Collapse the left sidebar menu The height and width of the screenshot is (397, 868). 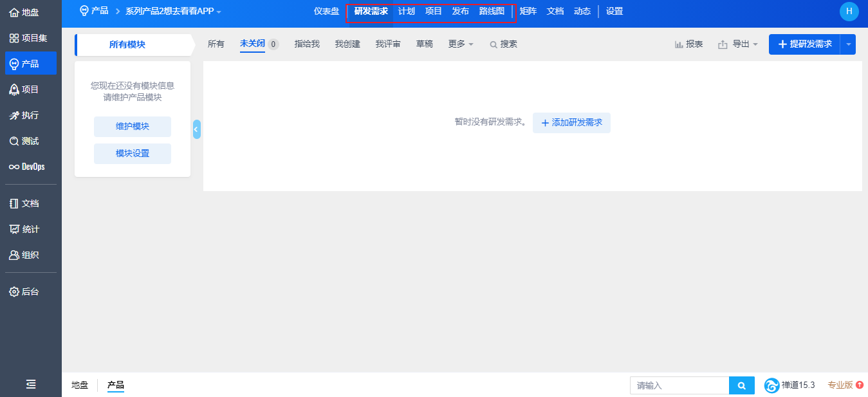coord(30,384)
